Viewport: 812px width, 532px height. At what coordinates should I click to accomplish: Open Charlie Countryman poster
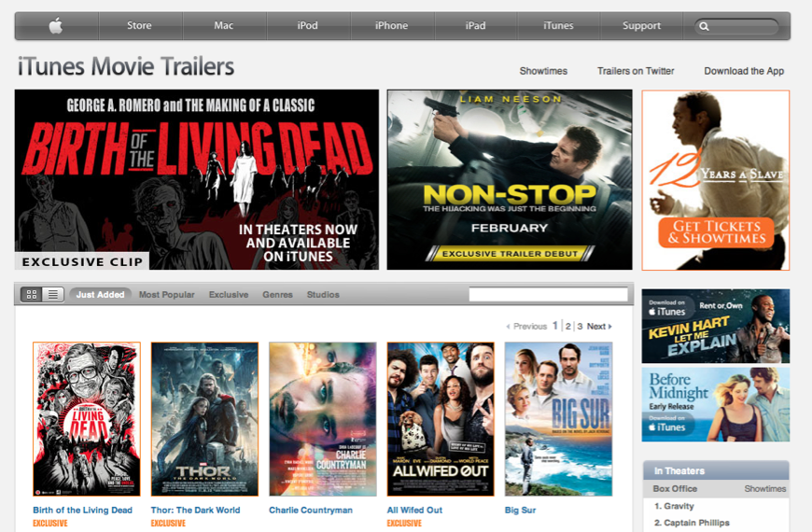click(323, 419)
